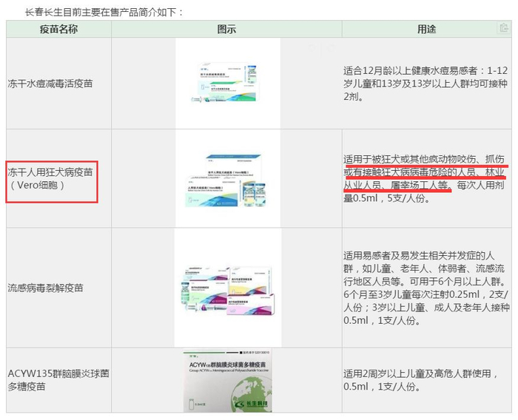Click the usage text starting 适用易感者及易发生相关并发症

[426, 288]
